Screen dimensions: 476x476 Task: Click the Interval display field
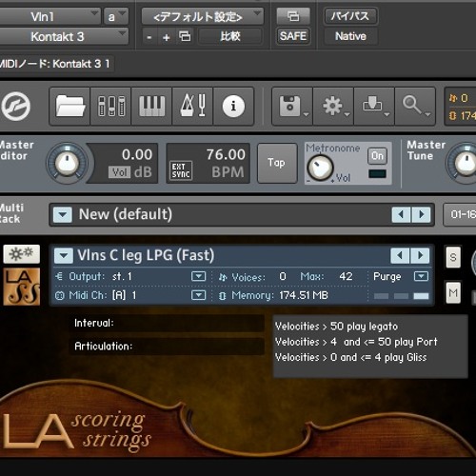(x=167, y=324)
